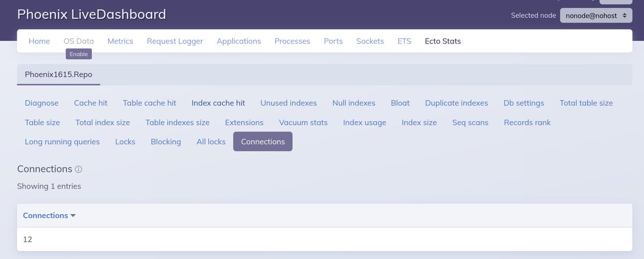Screen dimensions: 644x259
Task: Open the Index usage report
Action: (365, 122)
